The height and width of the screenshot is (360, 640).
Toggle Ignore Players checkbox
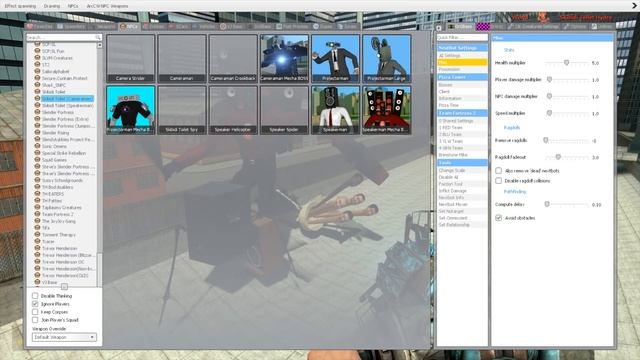click(x=35, y=304)
